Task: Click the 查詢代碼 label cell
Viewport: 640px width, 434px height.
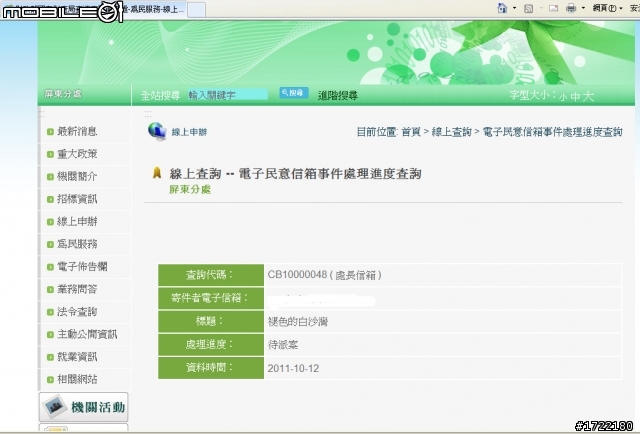Action: coord(211,275)
